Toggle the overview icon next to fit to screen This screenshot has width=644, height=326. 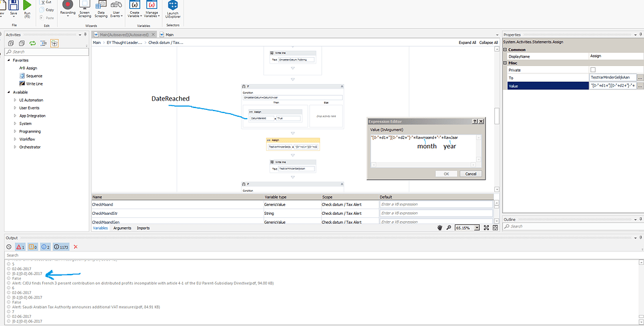pyautogui.click(x=496, y=227)
